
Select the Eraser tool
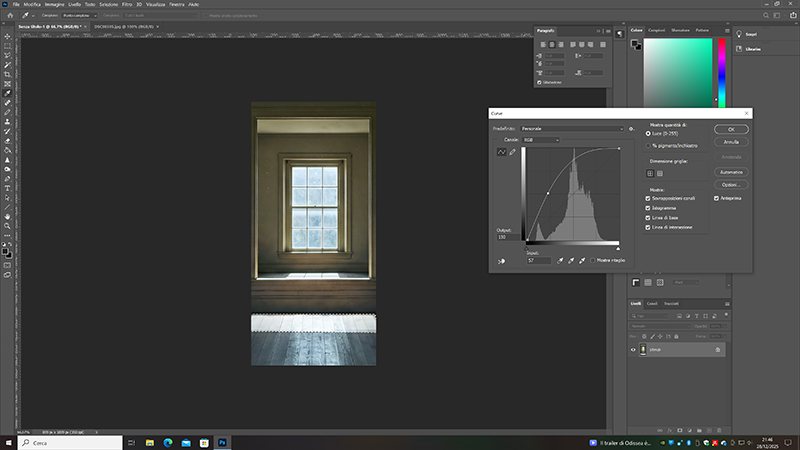point(7,141)
